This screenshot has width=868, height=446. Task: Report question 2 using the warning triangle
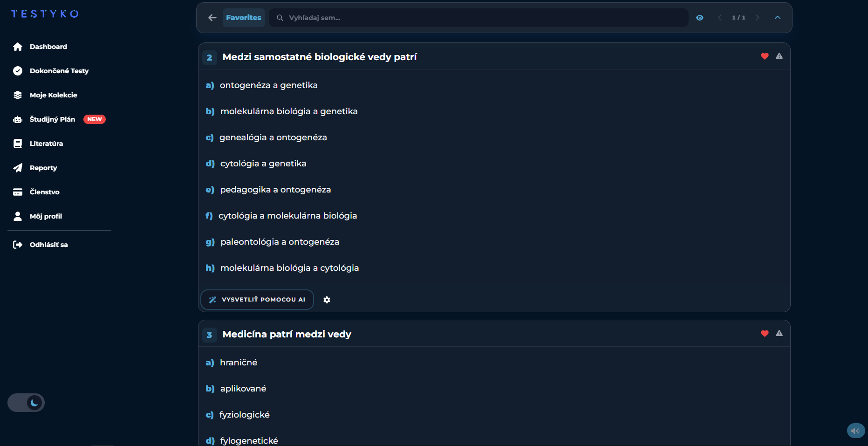coord(779,56)
